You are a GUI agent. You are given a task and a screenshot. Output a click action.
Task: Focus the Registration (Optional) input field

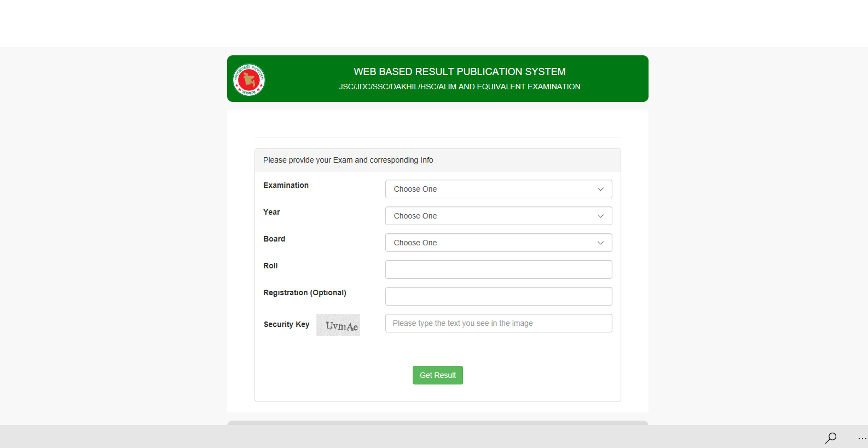click(x=498, y=296)
